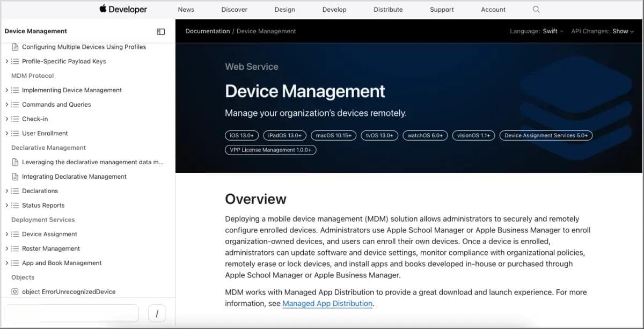Image resolution: width=644 pixels, height=329 pixels.
Task: Click the Check-in list icon
Action: 15,119
